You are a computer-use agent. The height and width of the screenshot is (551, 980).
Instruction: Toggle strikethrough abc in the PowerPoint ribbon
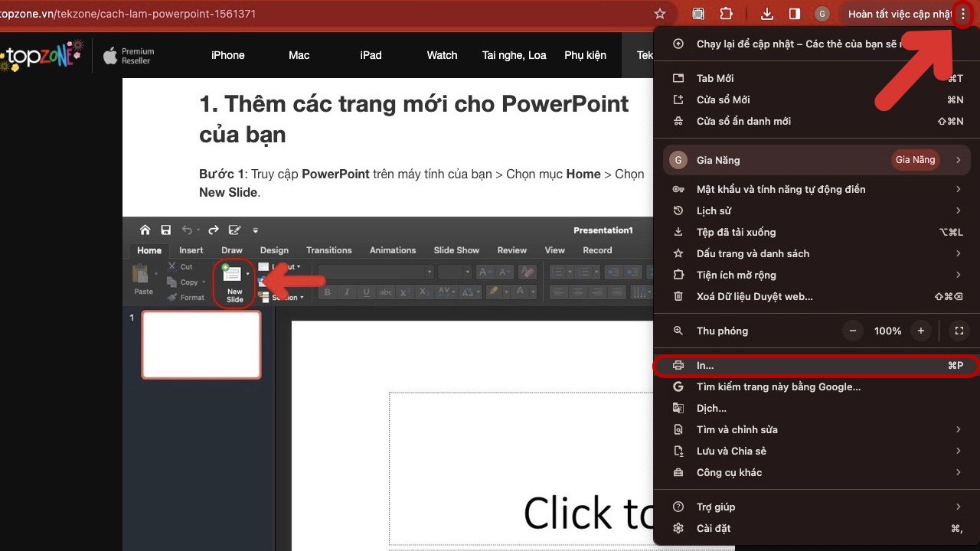click(x=386, y=292)
